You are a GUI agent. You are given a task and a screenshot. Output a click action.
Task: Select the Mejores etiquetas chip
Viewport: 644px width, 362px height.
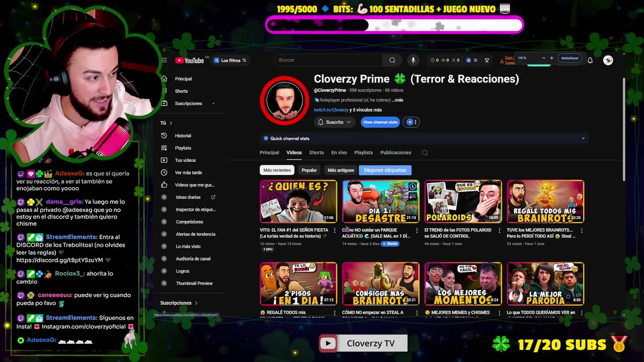[x=385, y=170]
